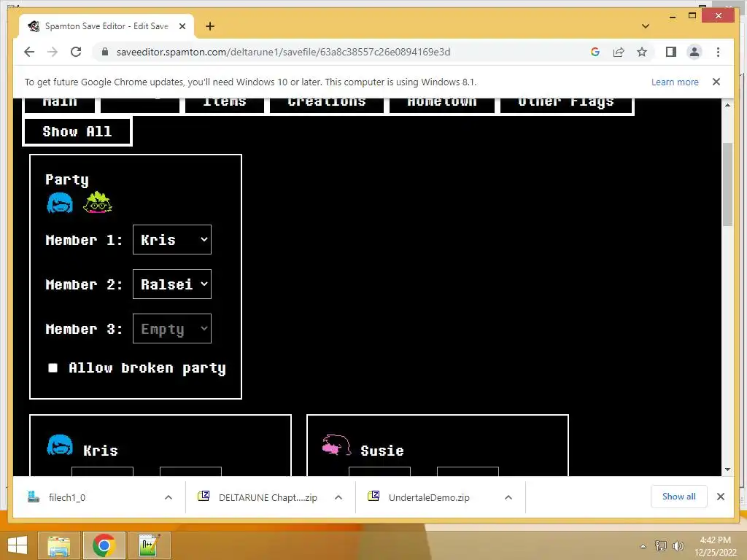Open File Explorer from taskbar
The image size is (747, 560).
coord(59,545)
